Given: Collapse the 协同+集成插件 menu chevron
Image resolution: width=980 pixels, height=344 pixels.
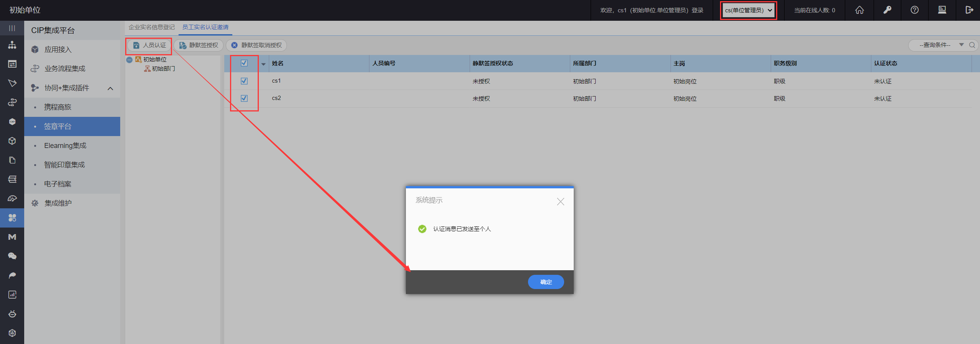Looking at the screenshot, I should tap(110, 88).
